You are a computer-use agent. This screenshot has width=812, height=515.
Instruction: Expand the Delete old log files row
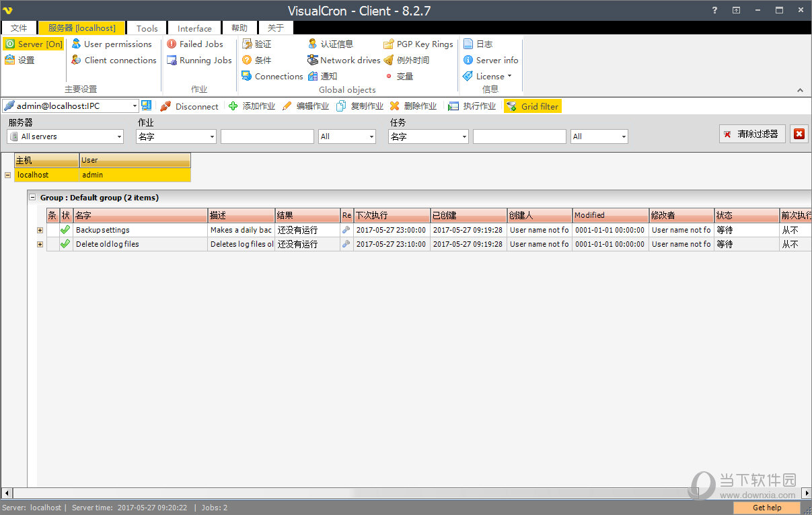tap(40, 244)
